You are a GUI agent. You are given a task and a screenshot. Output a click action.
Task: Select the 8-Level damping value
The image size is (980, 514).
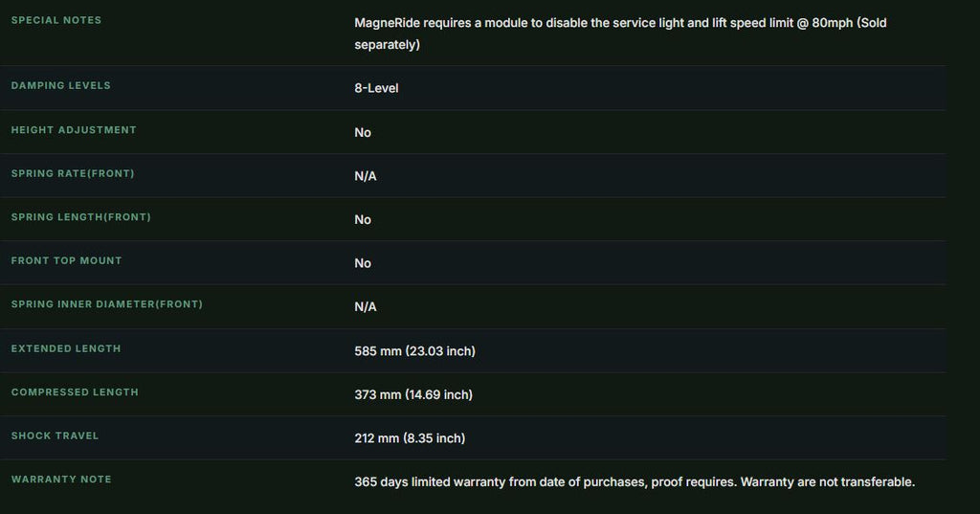click(376, 88)
